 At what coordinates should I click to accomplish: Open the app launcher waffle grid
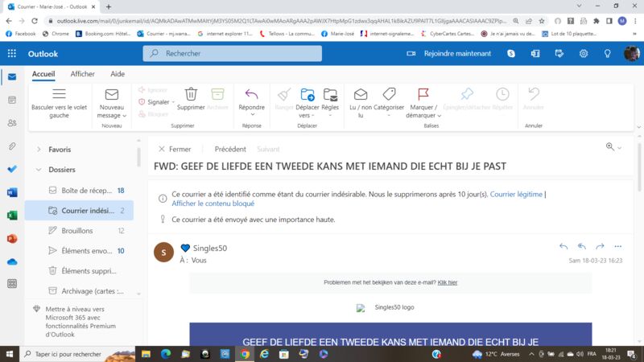[12, 54]
